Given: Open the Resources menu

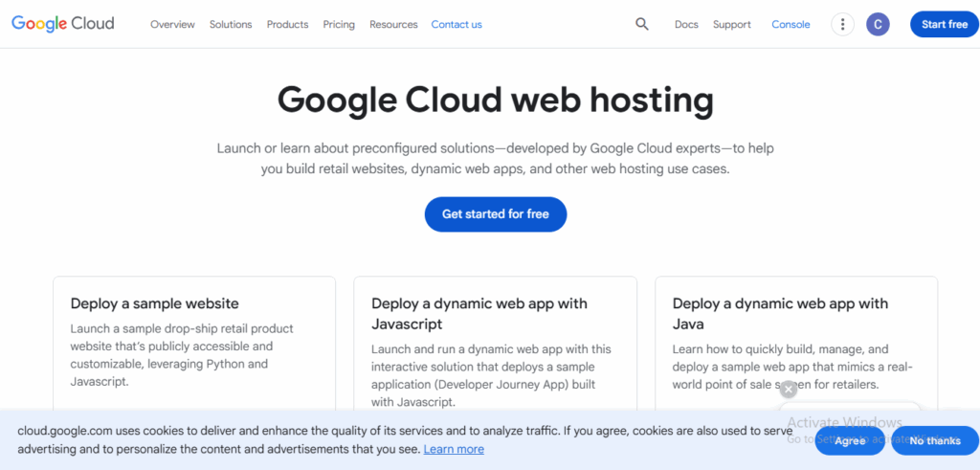Looking at the screenshot, I should [393, 24].
